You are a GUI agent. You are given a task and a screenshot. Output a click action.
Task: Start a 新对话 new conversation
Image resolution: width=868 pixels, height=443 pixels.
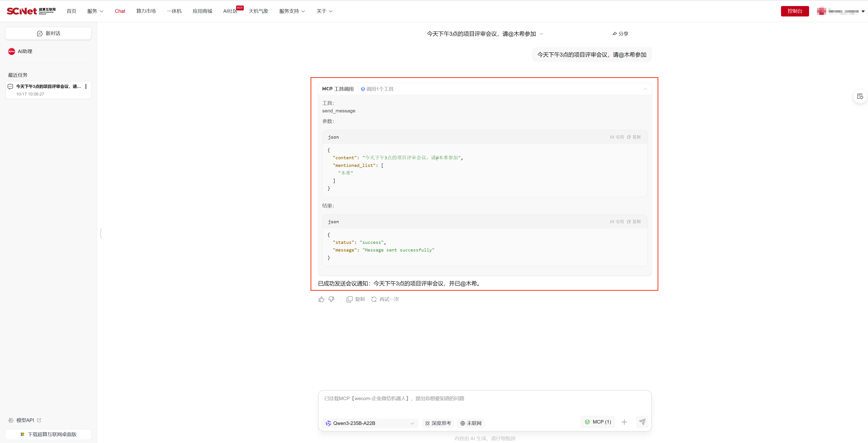[x=48, y=33]
